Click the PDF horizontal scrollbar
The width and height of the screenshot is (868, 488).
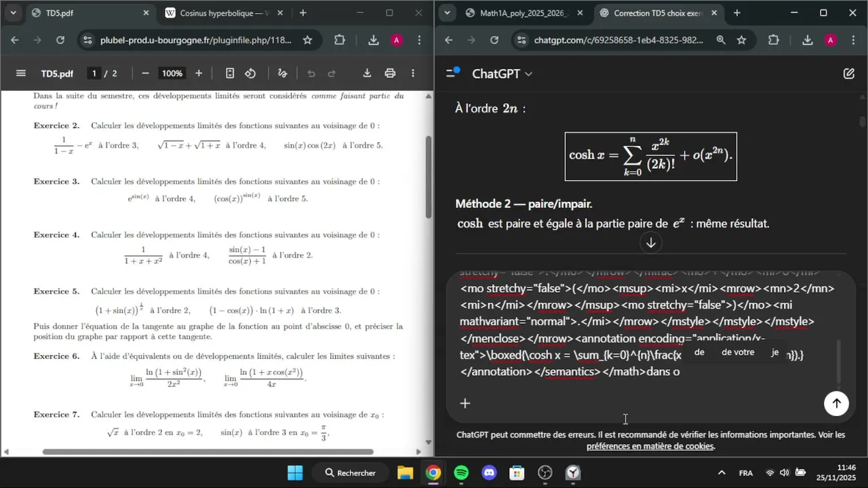[x=208, y=452]
